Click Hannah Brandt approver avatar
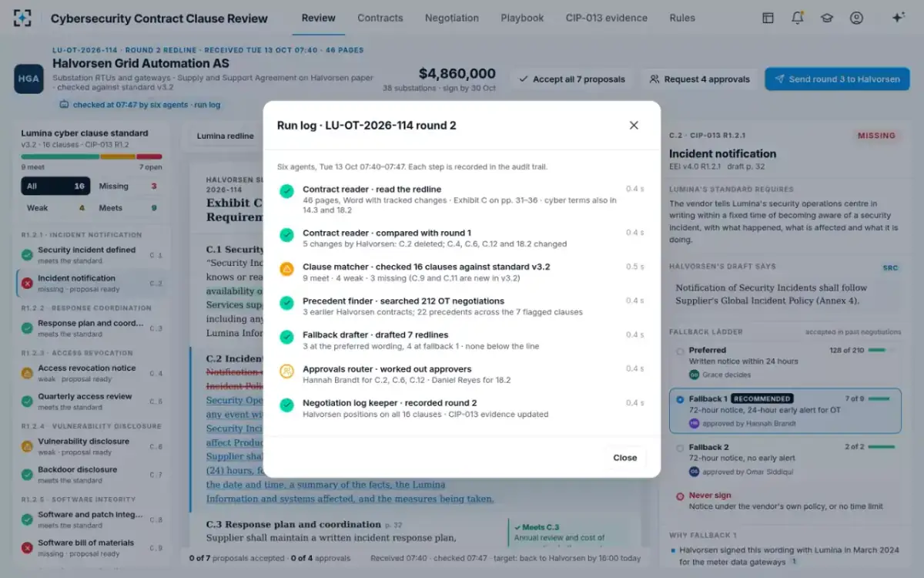The image size is (924, 578). 694,423
